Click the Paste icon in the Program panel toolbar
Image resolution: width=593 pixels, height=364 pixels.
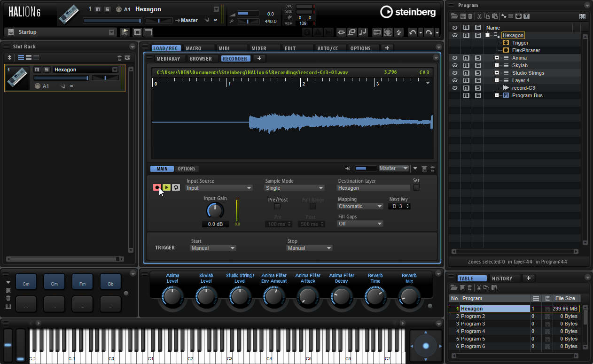click(495, 16)
